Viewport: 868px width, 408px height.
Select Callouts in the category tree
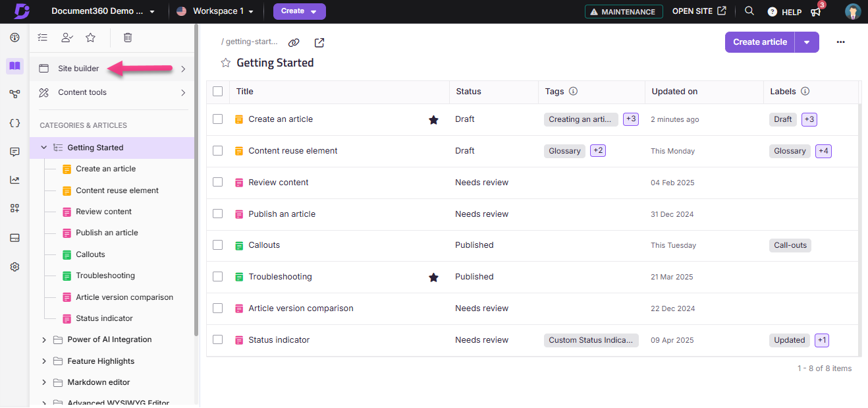90,254
